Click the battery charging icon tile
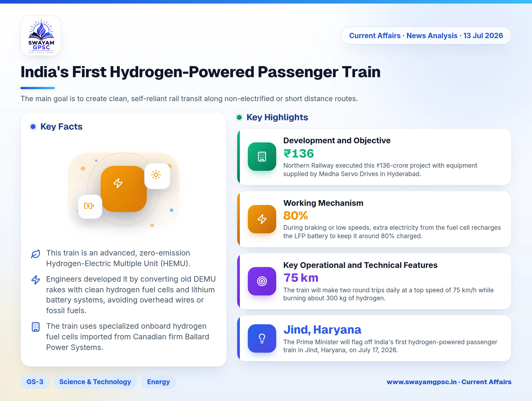Image resolution: width=532 pixels, height=401 pixels. [x=90, y=206]
